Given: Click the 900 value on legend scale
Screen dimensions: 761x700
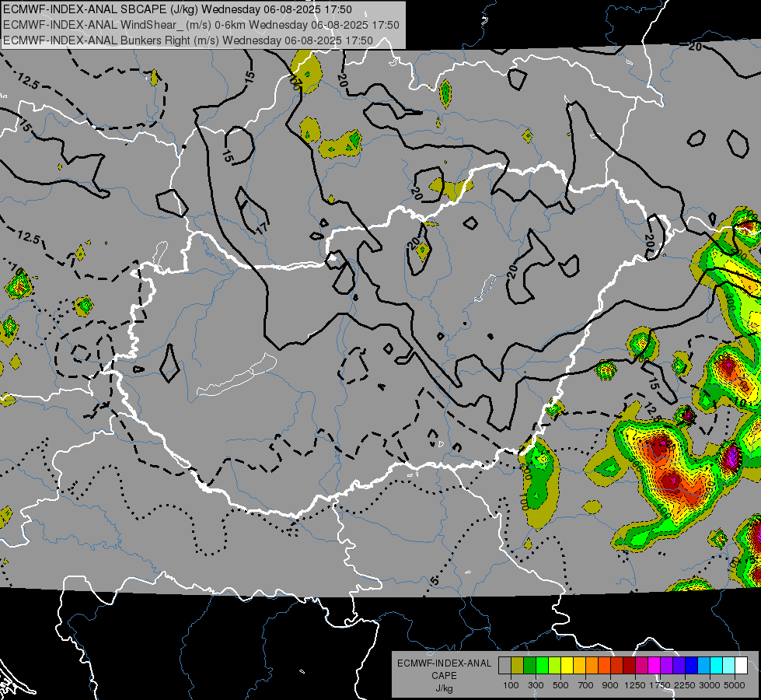Looking at the screenshot, I should 610,685.
